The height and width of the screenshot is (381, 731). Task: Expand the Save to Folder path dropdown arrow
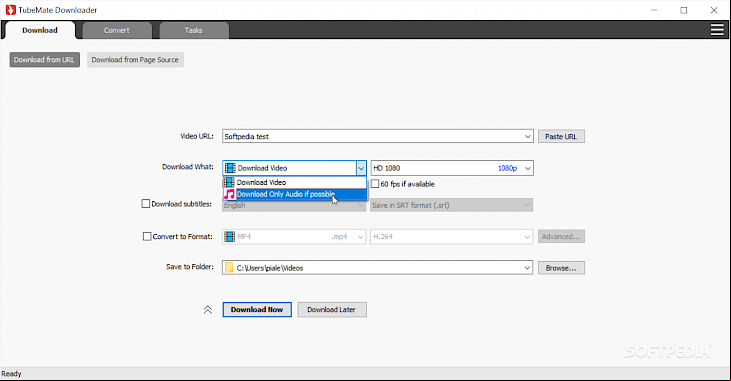(527, 268)
